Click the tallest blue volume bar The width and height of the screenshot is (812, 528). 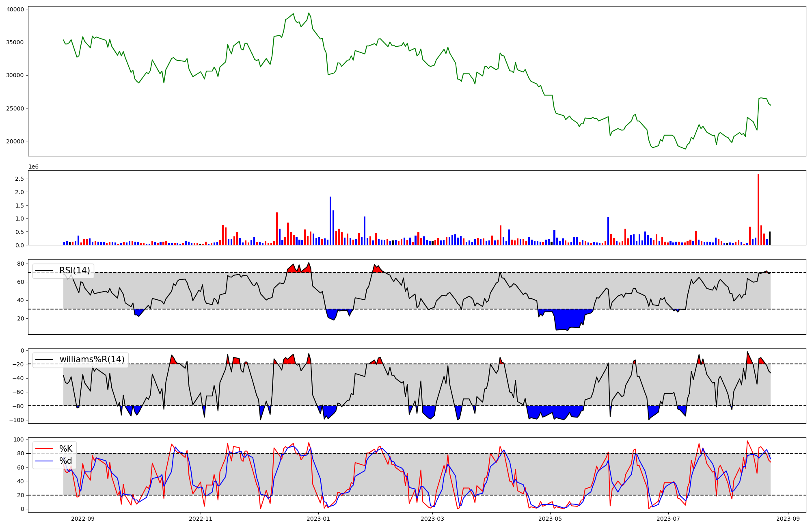[x=330, y=221]
